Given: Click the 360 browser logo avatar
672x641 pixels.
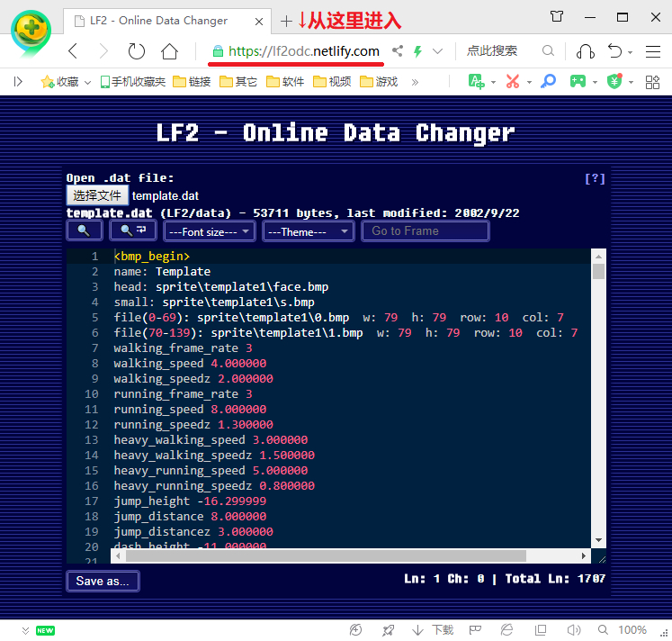Looking at the screenshot, I should pos(31,32).
